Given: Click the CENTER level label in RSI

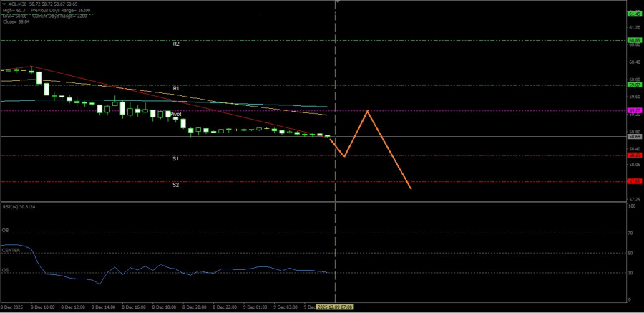Looking at the screenshot, I should (11, 250).
